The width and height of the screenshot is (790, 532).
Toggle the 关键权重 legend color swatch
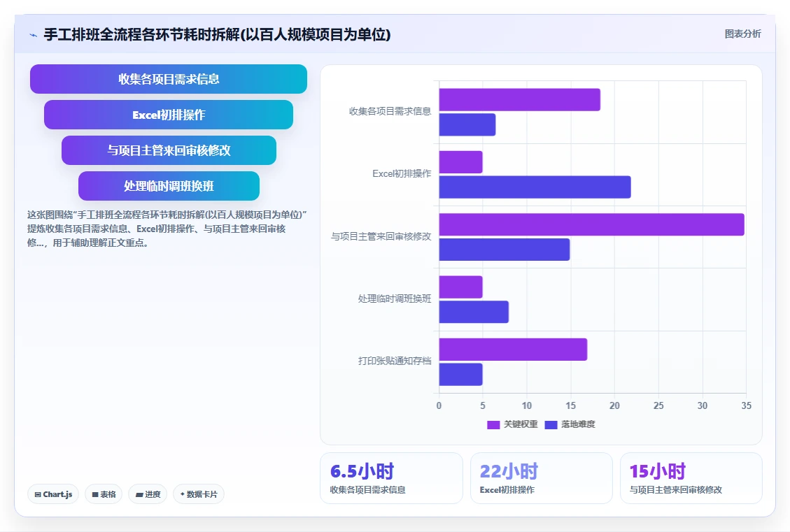[493, 425]
